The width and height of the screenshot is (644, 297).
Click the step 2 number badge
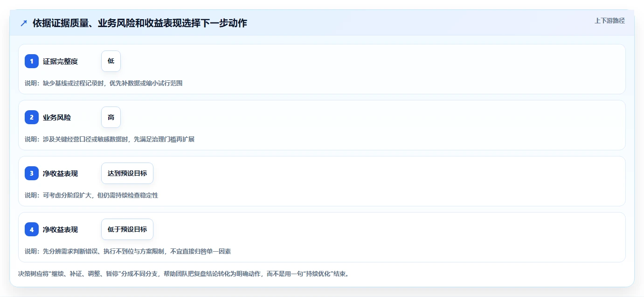pos(32,117)
